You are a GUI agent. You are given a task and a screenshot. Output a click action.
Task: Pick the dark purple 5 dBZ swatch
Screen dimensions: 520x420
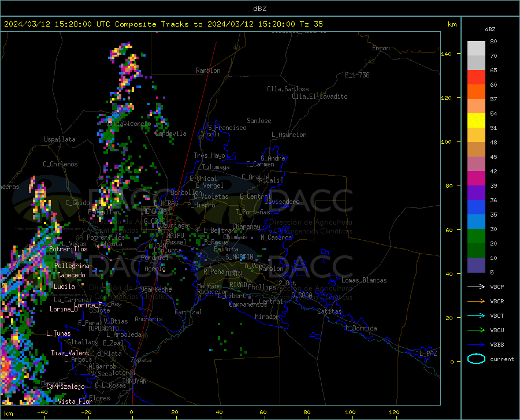pyautogui.click(x=476, y=265)
